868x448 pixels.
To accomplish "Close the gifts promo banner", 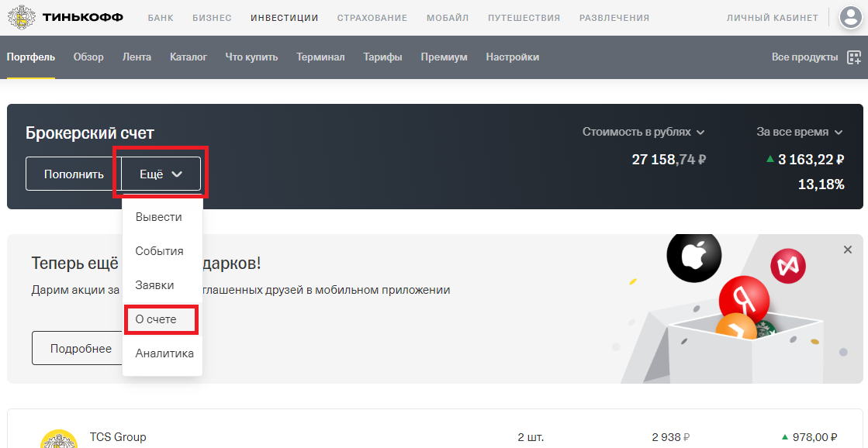I will 848,250.
